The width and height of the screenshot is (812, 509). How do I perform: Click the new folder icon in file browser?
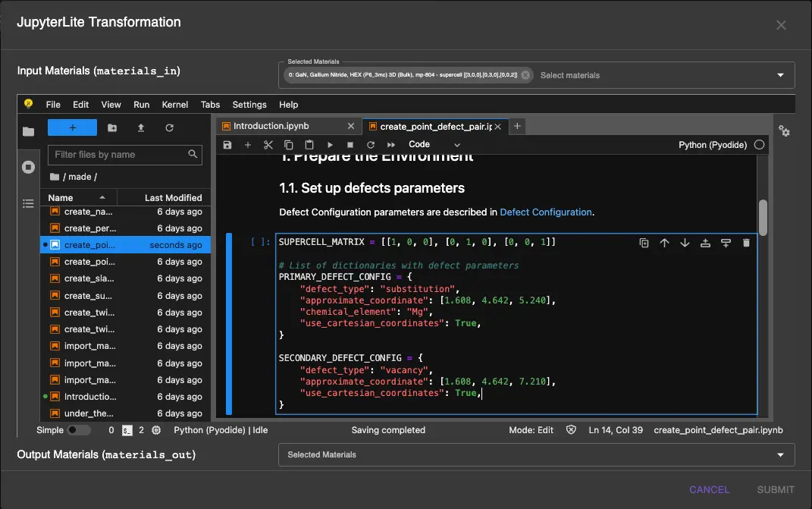pyautogui.click(x=112, y=128)
